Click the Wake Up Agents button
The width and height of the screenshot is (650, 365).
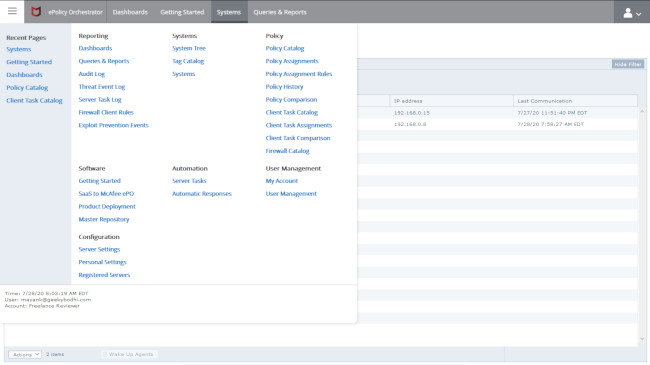coord(129,354)
